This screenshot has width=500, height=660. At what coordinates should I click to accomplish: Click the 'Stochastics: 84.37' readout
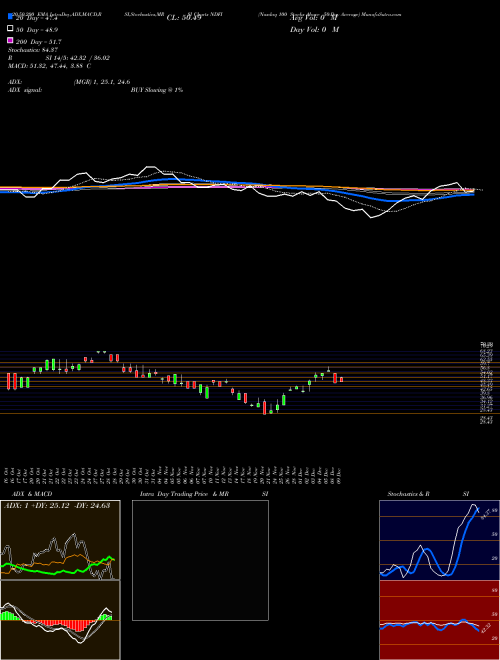click(x=33, y=50)
